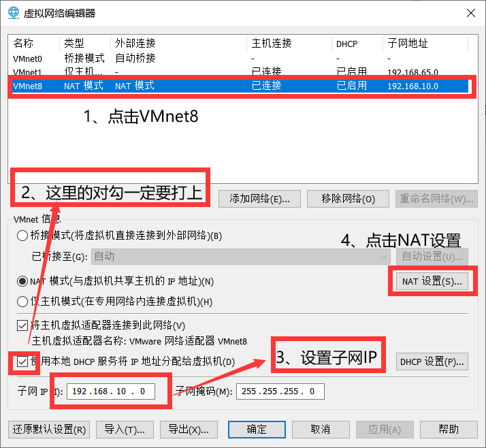Click the 应用(A) button
486x448 pixels.
tap(385, 430)
